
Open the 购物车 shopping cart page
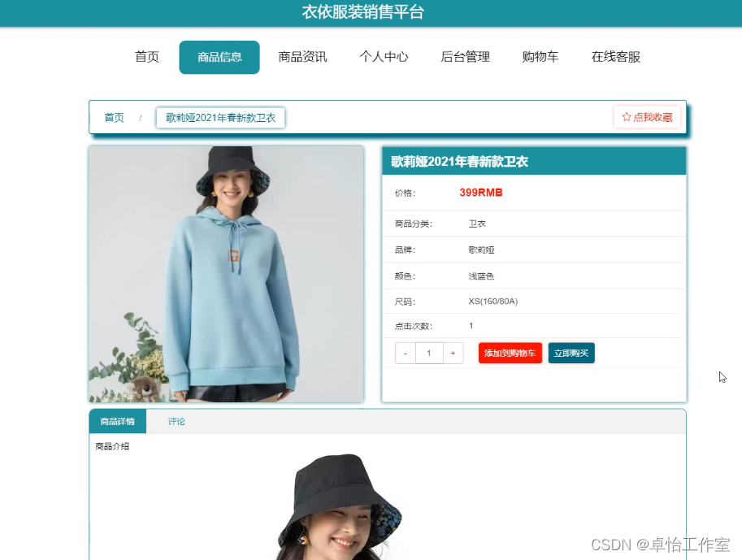[x=540, y=57]
